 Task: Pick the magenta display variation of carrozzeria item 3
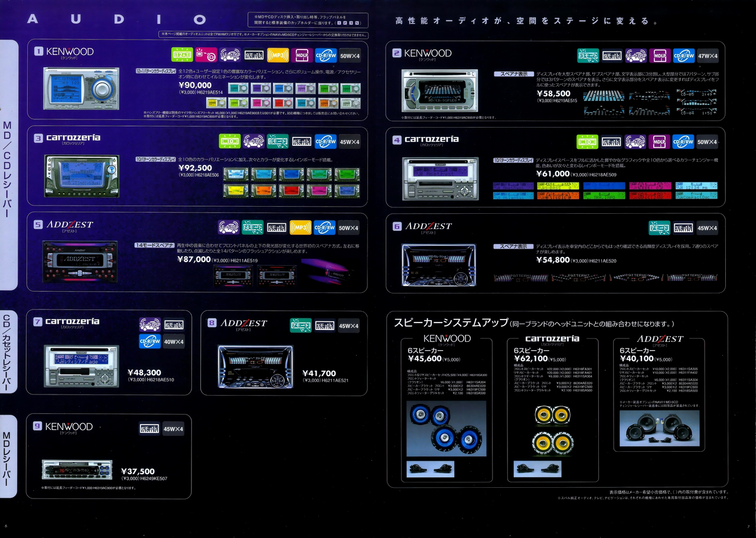[319, 191]
